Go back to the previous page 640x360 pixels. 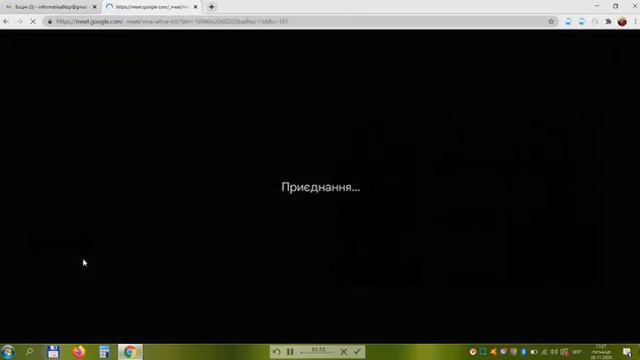(x=6, y=21)
